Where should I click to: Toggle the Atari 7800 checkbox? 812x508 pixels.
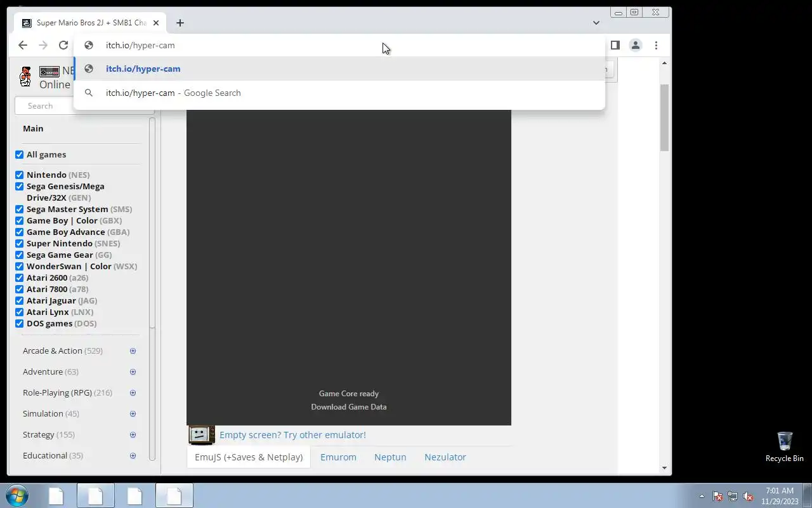pos(19,289)
